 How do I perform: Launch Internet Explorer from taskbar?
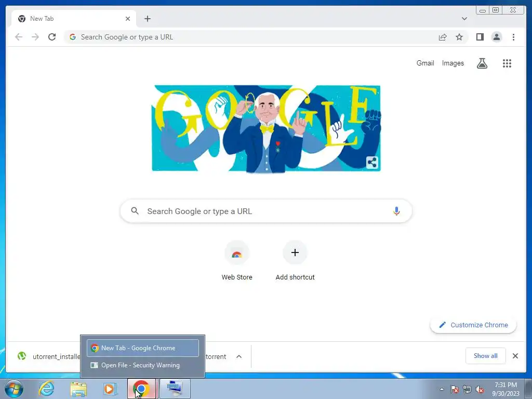coord(46,389)
